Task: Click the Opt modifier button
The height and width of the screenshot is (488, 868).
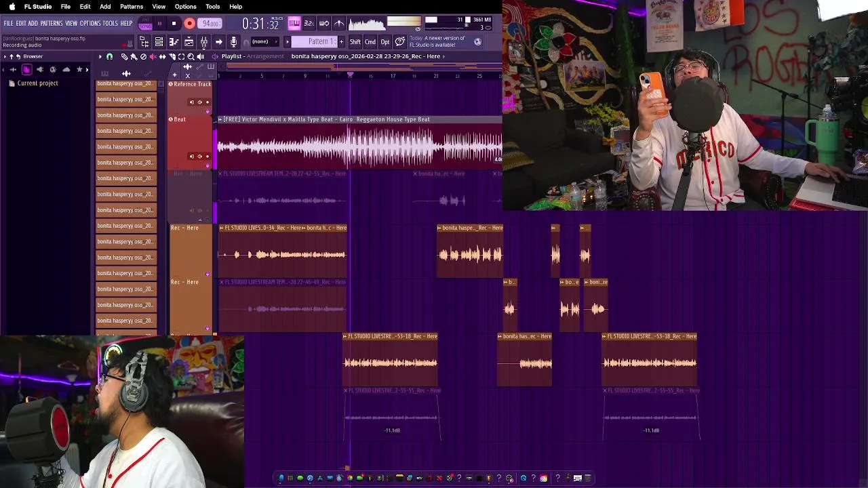Action: point(385,41)
